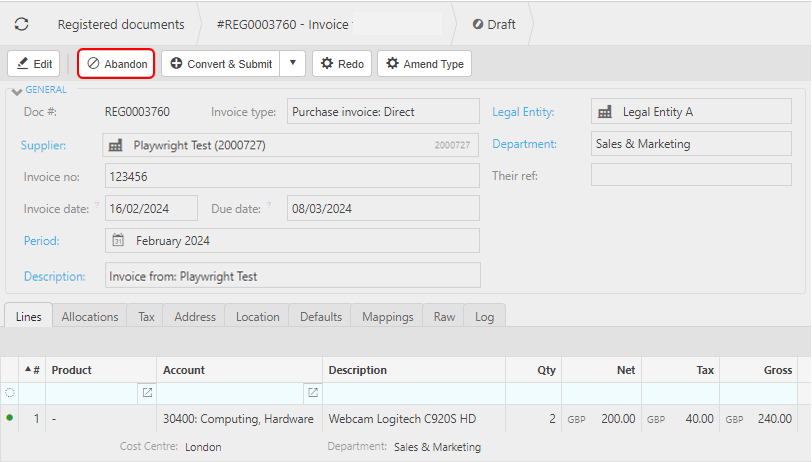Follow the Supplier label link

pos(43,145)
